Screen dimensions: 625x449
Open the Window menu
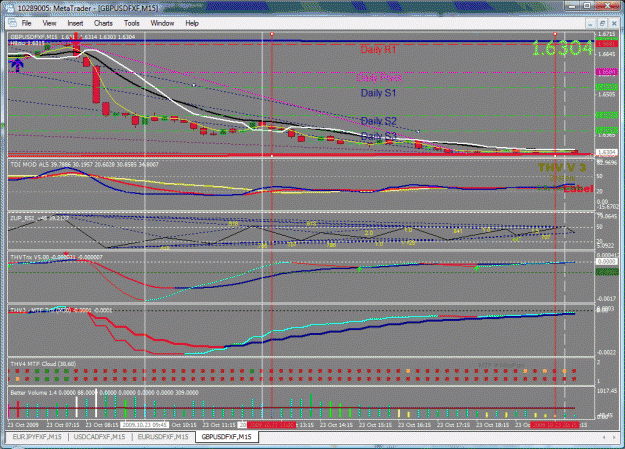pos(162,23)
